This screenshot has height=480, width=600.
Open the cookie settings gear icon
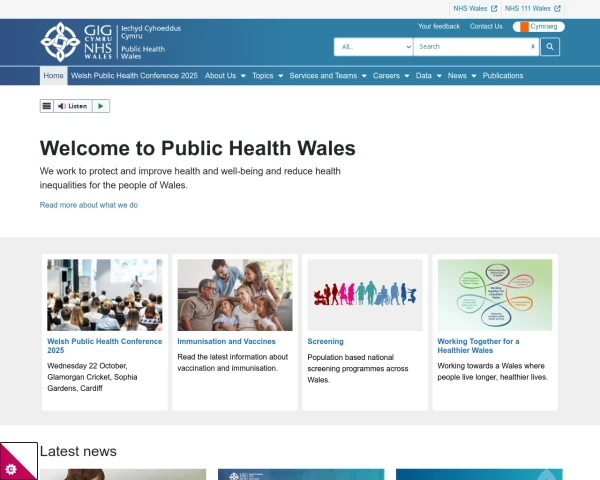[11, 469]
